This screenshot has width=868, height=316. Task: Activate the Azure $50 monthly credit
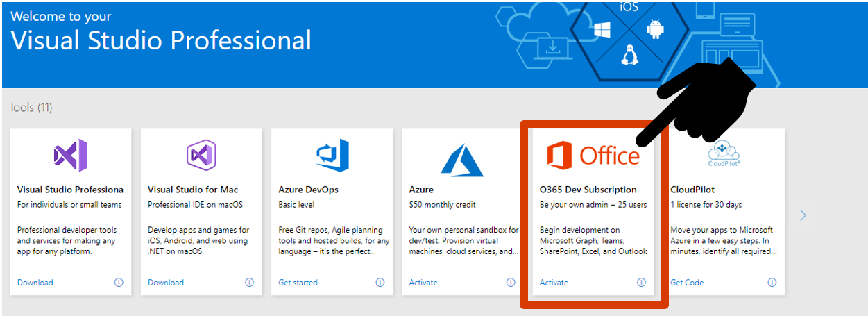coord(423,283)
